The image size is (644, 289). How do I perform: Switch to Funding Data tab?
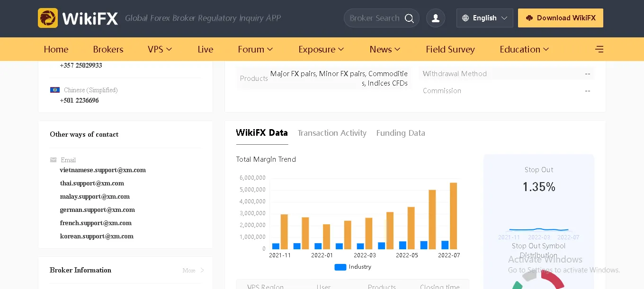(401, 133)
